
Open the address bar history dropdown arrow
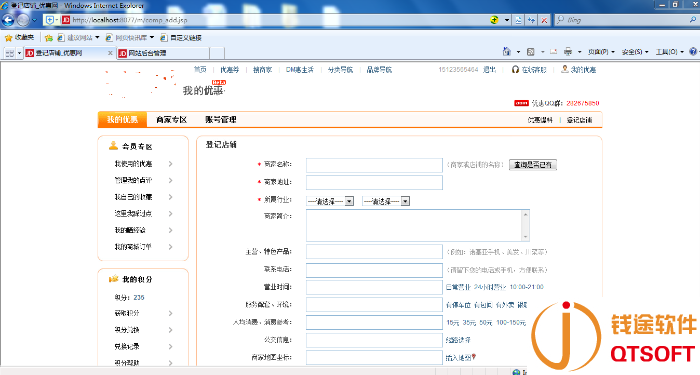507,20
